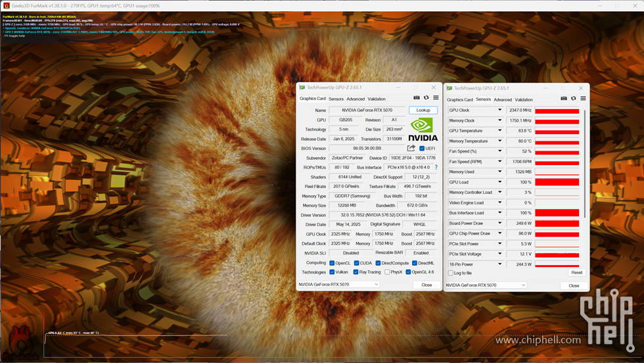Click the Bus Interface question mark icon

[x=436, y=167]
